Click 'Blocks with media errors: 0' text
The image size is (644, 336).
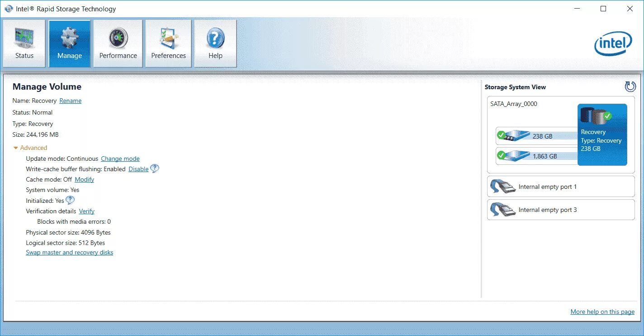tap(74, 221)
